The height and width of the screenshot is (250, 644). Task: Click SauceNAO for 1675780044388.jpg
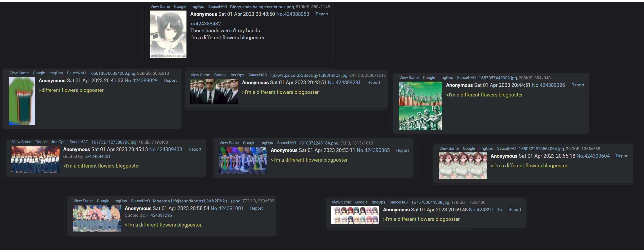398,202
